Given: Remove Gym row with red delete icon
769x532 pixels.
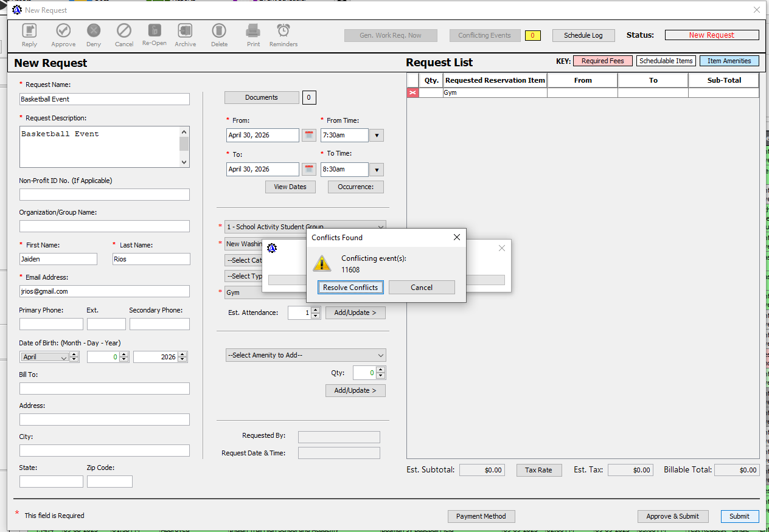Looking at the screenshot, I should click(x=412, y=92).
